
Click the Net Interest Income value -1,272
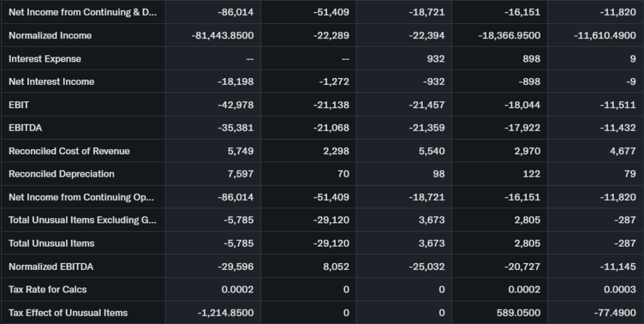point(333,82)
